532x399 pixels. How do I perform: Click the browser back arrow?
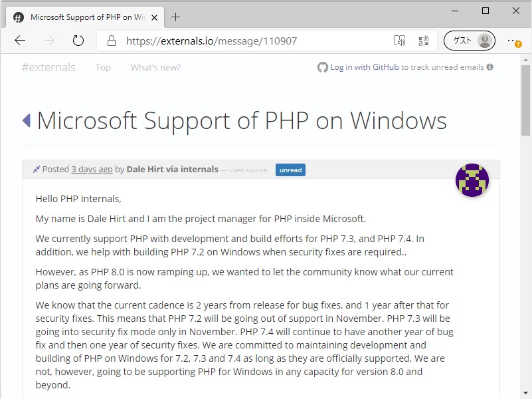click(x=20, y=41)
